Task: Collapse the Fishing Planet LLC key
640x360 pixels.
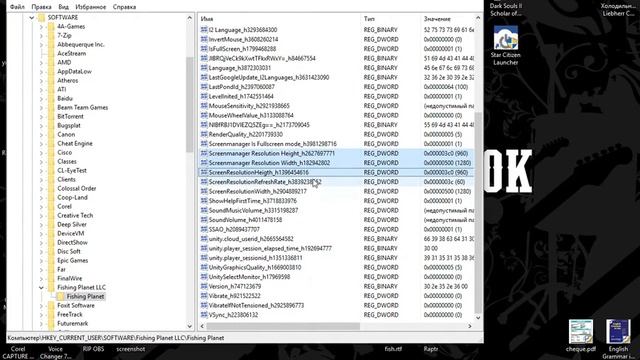Action: (x=41, y=287)
